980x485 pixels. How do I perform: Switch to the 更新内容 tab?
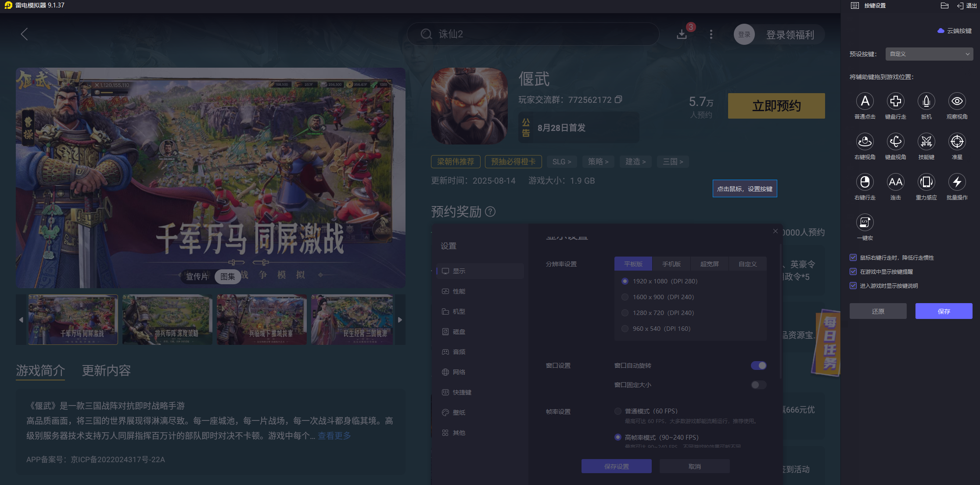coord(105,371)
